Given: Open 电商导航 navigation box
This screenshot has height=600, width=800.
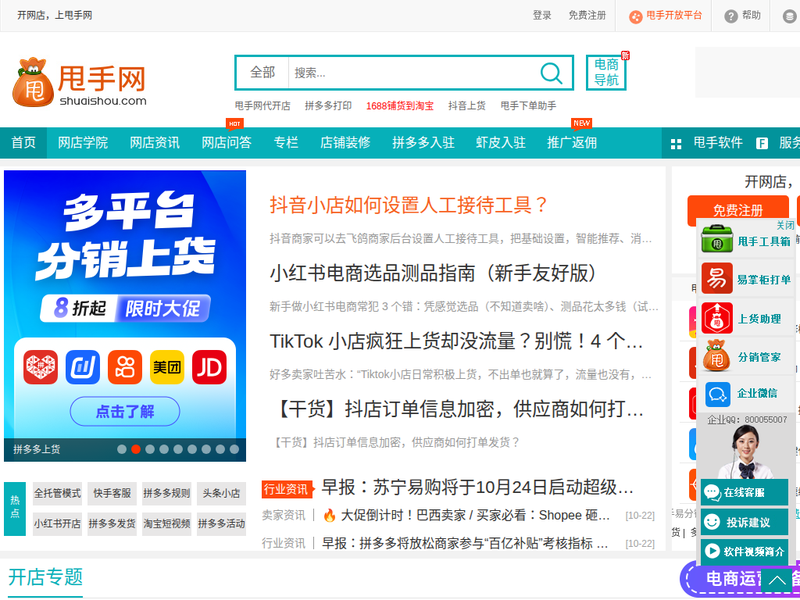Looking at the screenshot, I should pyautogui.click(x=606, y=73).
